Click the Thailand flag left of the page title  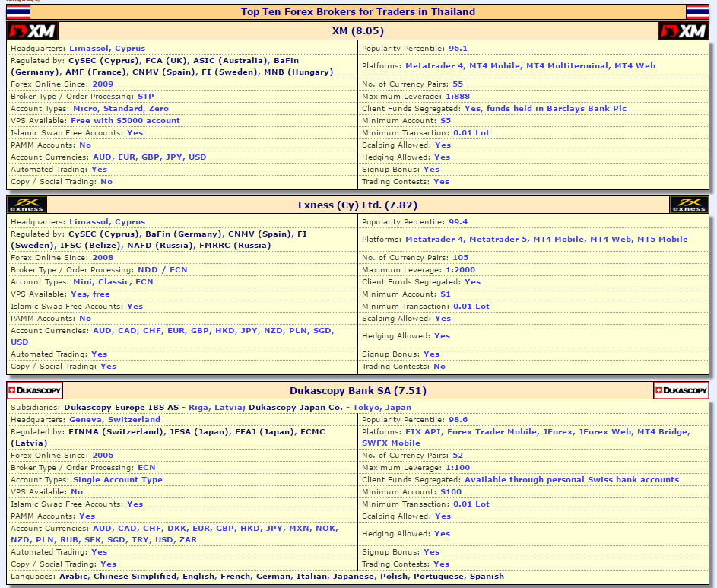click(18, 12)
